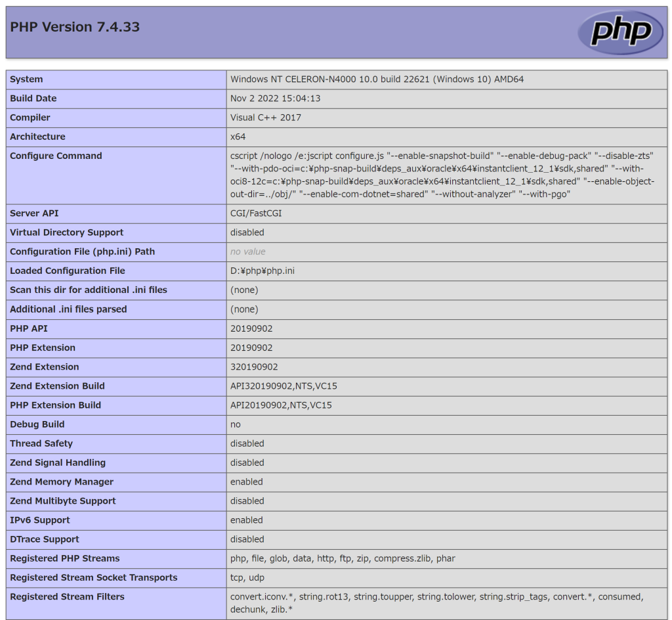This screenshot has width=672, height=620.
Task: Click the Virtual Directory Support label
Action: 66,232
